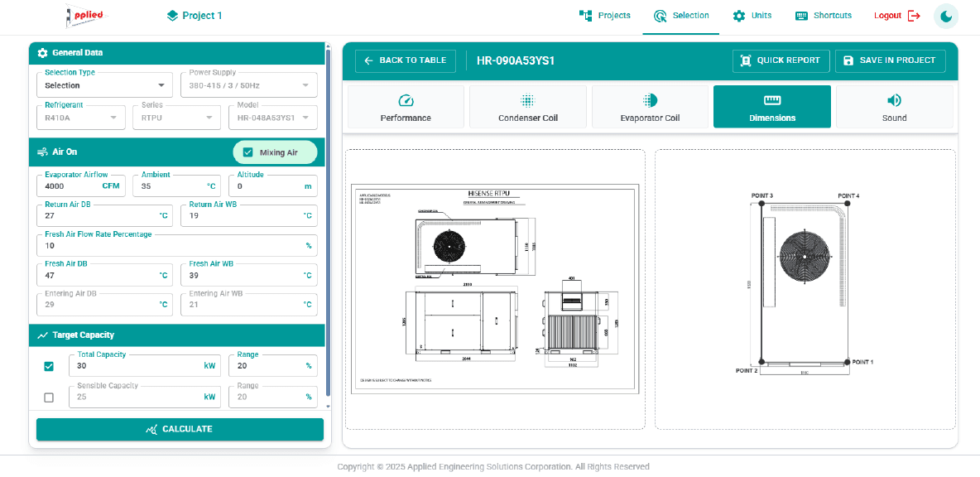Uncheck the Mixing Air checkbox
The image size is (980, 477).
tap(248, 152)
